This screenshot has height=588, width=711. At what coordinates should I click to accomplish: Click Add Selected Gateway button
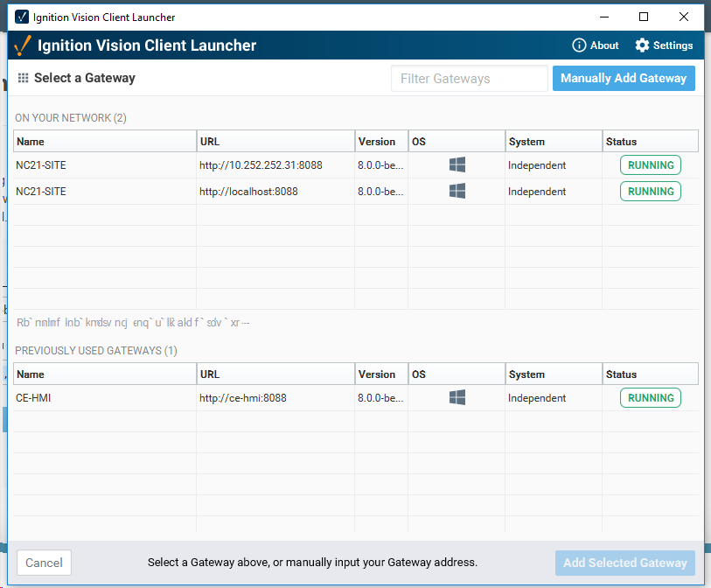(624, 563)
